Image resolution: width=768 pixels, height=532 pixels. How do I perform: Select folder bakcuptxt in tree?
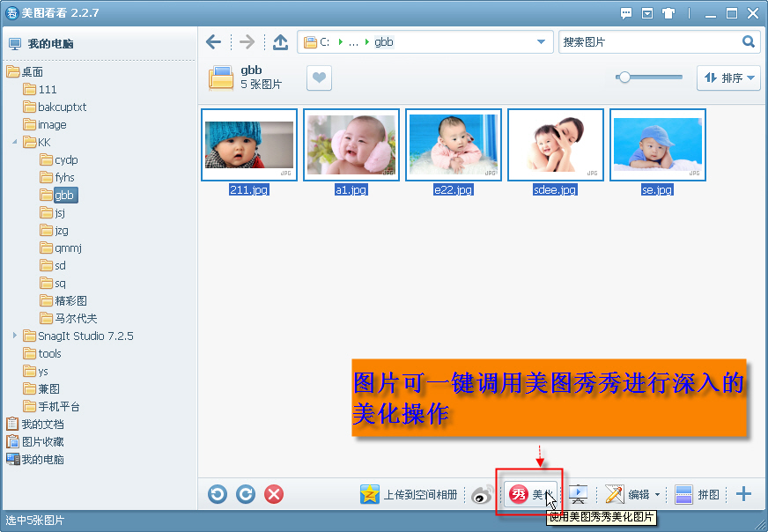55,107
